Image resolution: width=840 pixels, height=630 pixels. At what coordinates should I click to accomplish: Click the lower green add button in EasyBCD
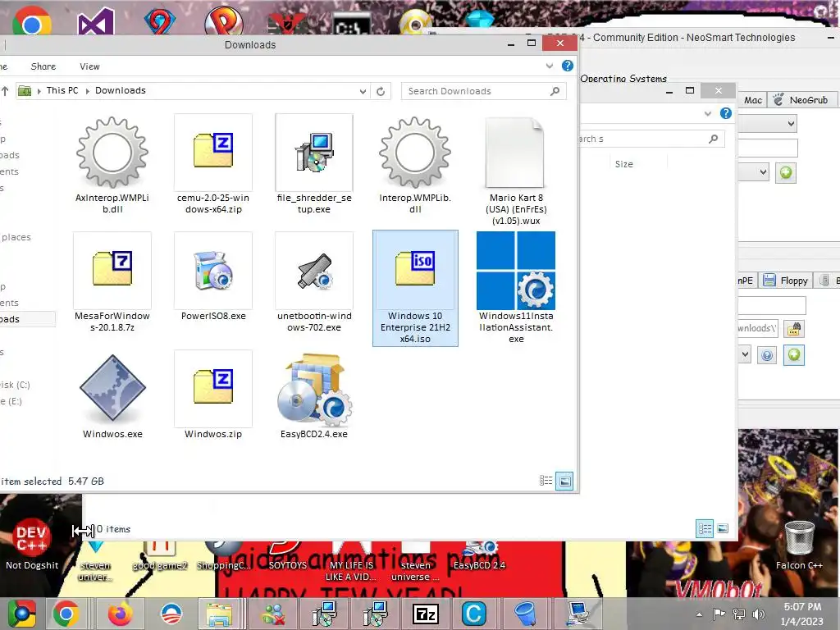(x=793, y=354)
